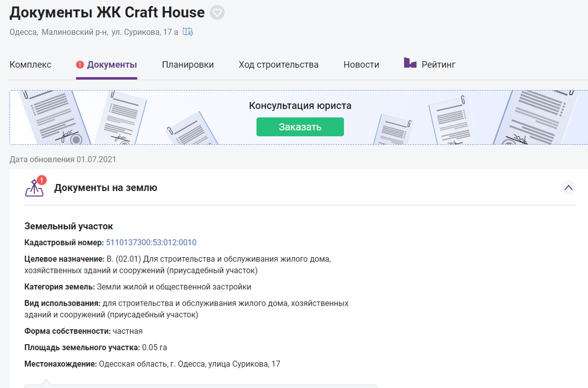Viewport: 588px width, 388px height.
Task: Go to Ход строительства tab
Action: point(279,65)
